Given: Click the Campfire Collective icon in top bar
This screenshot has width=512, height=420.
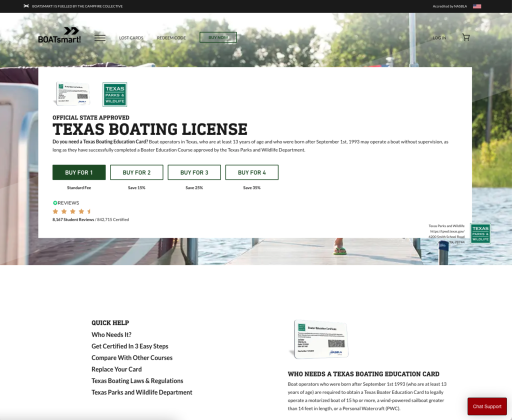Looking at the screenshot, I should pos(26,6).
